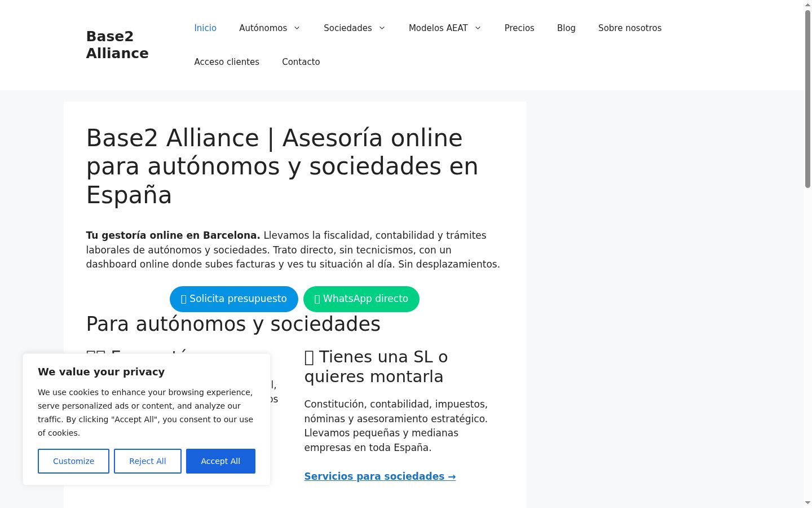Open the Sobre nosotros page

coord(630,28)
